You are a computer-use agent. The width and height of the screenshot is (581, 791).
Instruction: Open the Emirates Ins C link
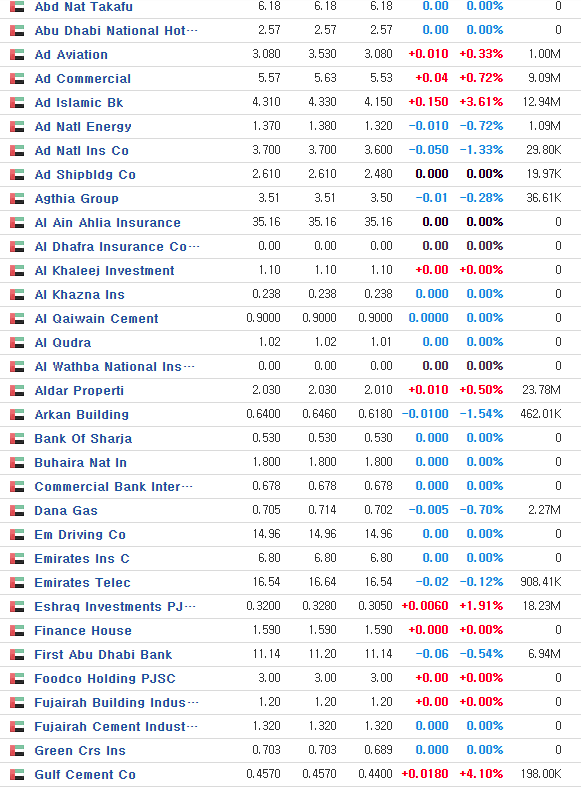pyautogui.click(x=82, y=558)
